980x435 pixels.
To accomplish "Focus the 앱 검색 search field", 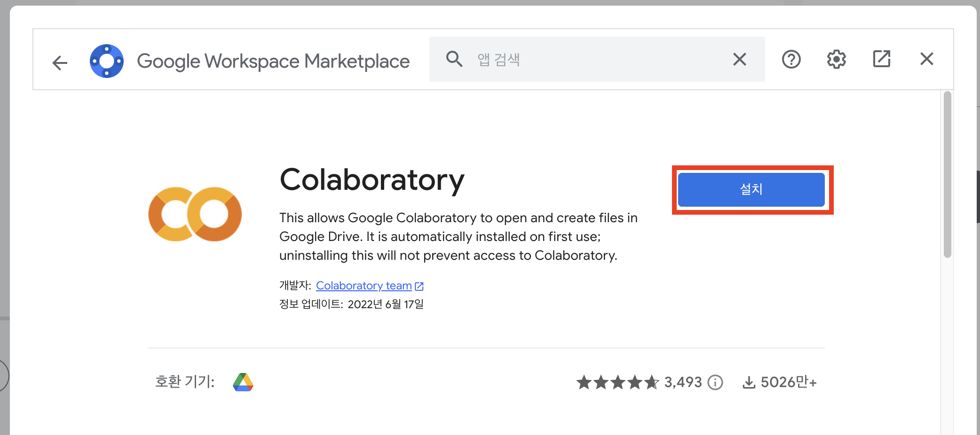I will coord(597,59).
